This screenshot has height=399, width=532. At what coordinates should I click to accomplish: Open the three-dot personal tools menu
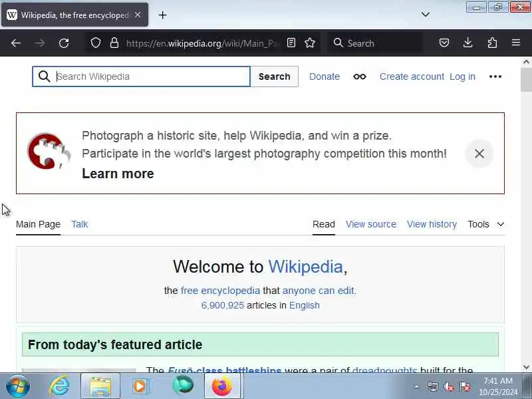(495, 76)
